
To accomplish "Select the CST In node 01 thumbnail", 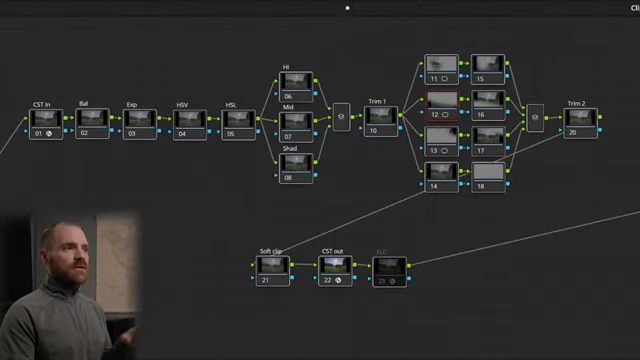I will pos(46,119).
